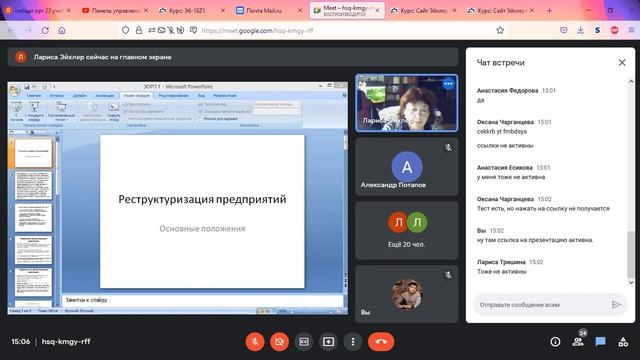Click the red ABP extension icon
The width and height of the screenshot is (640, 360).
click(x=614, y=30)
